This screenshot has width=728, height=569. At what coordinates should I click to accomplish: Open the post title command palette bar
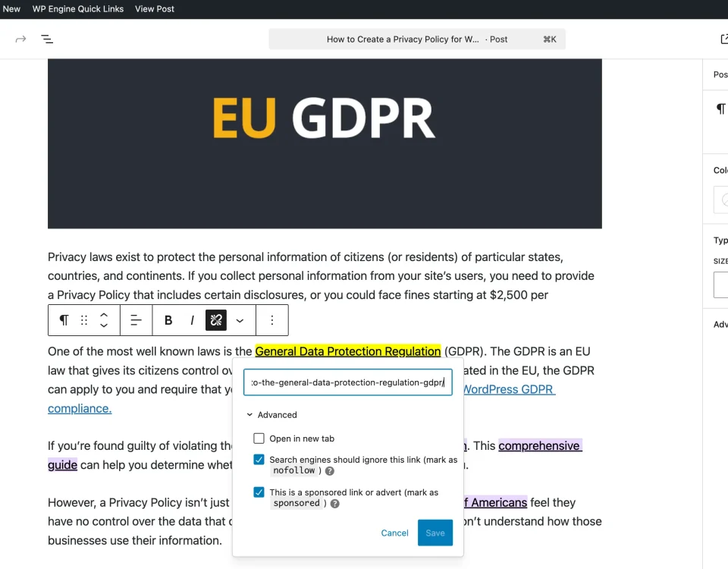pos(416,39)
